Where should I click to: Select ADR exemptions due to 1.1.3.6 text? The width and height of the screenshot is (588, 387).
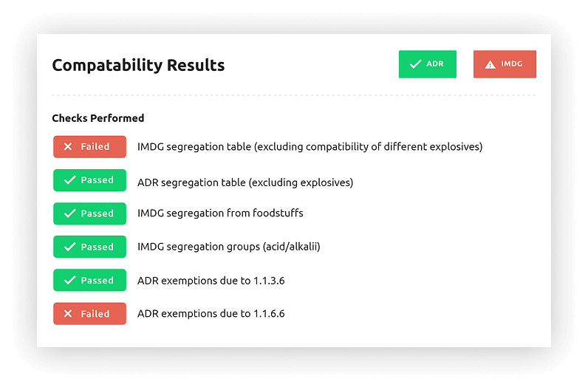pos(211,281)
